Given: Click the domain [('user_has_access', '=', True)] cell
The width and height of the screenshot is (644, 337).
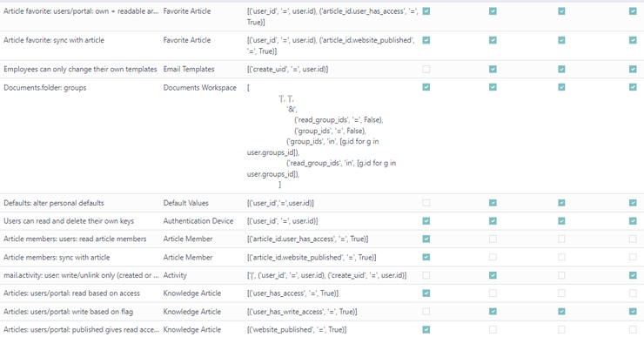Looking at the screenshot, I should [292, 293].
